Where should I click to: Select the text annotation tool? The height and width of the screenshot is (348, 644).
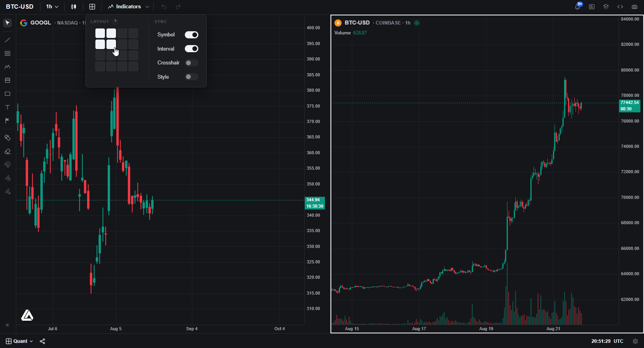pos(8,107)
